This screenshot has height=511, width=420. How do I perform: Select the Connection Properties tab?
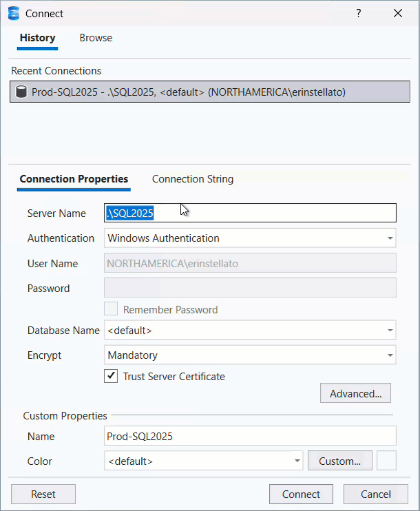point(74,179)
